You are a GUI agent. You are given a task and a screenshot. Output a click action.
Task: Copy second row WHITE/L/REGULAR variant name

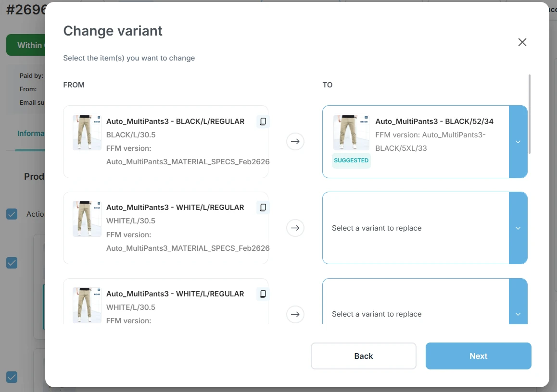click(x=263, y=208)
